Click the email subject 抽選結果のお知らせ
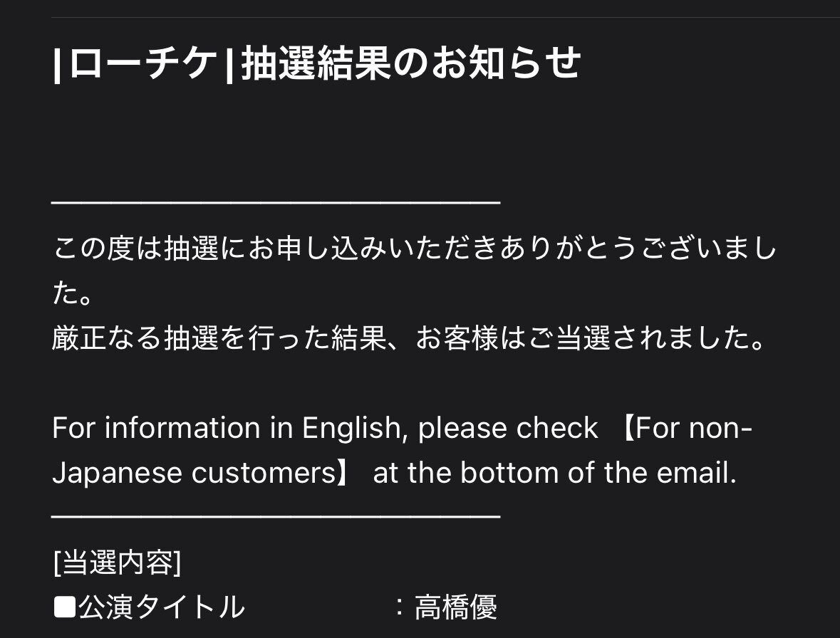The width and height of the screenshot is (840, 638). 411,63
